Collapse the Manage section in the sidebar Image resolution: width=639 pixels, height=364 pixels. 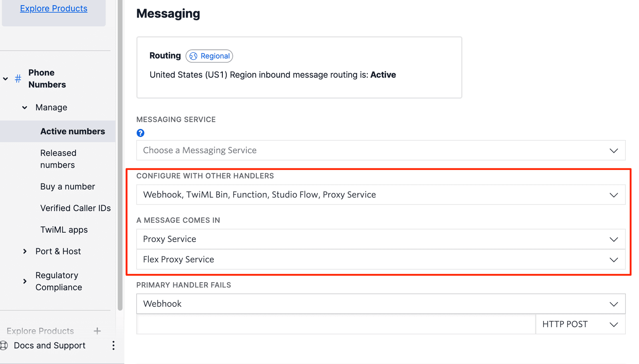click(x=24, y=107)
